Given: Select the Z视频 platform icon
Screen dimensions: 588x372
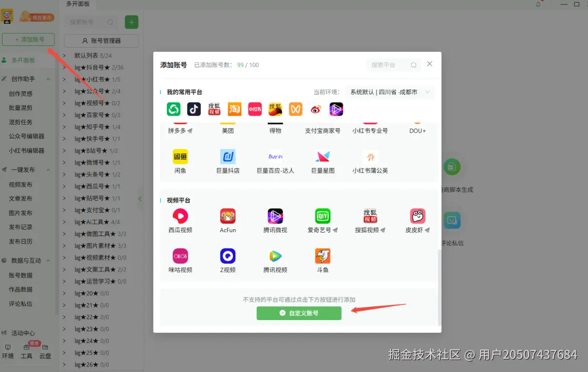Looking at the screenshot, I should 228,256.
